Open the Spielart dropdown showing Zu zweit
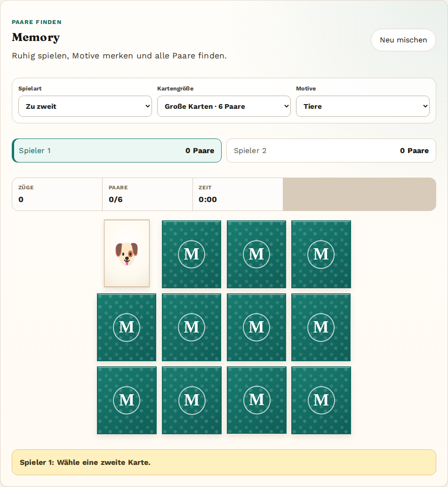The width and height of the screenshot is (448, 487). coord(85,106)
